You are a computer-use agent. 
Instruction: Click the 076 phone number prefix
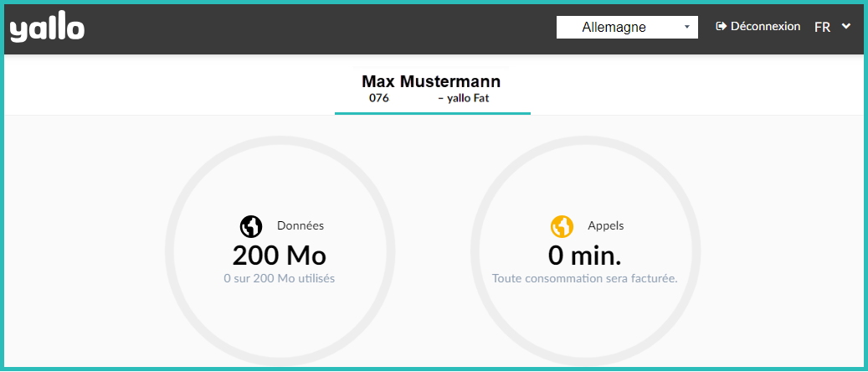379,98
